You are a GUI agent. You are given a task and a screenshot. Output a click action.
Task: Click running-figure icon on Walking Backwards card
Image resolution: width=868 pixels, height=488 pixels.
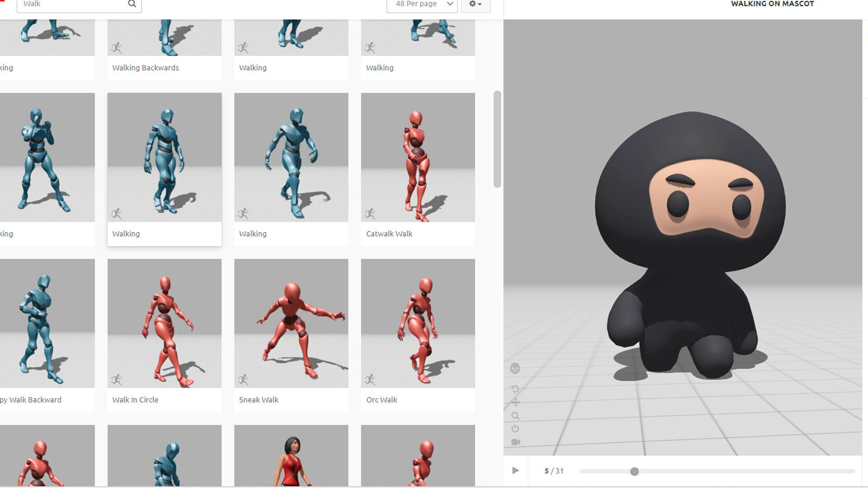[x=117, y=47]
